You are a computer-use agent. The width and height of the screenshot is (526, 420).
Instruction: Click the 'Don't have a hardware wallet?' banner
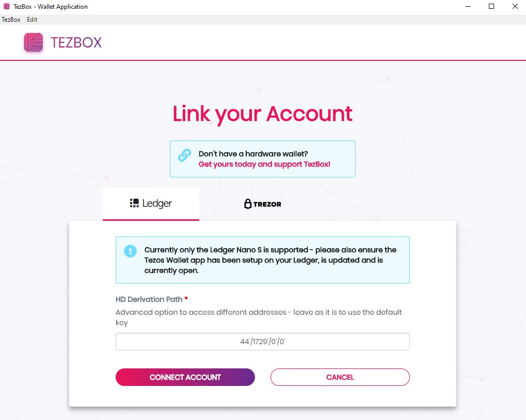click(263, 159)
